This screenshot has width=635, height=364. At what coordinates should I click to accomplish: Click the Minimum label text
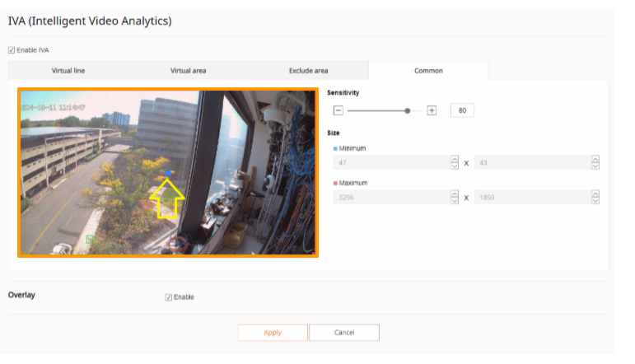tap(353, 148)
